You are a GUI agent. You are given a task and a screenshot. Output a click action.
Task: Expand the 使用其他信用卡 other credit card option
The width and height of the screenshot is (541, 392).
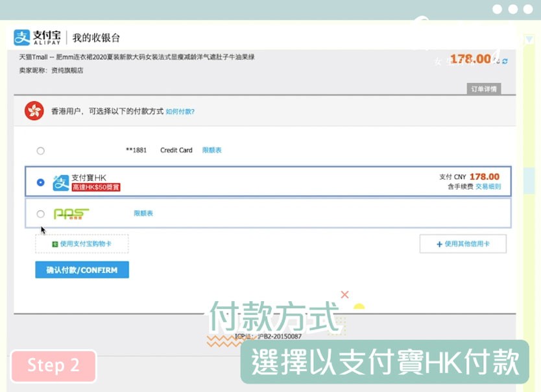pos(463,244)
